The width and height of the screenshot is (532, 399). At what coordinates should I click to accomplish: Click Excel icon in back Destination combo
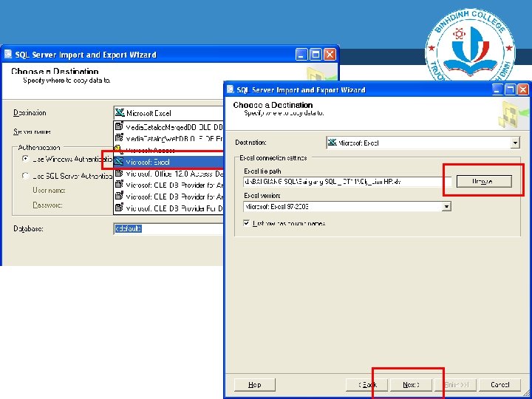[x=120, y=112]
